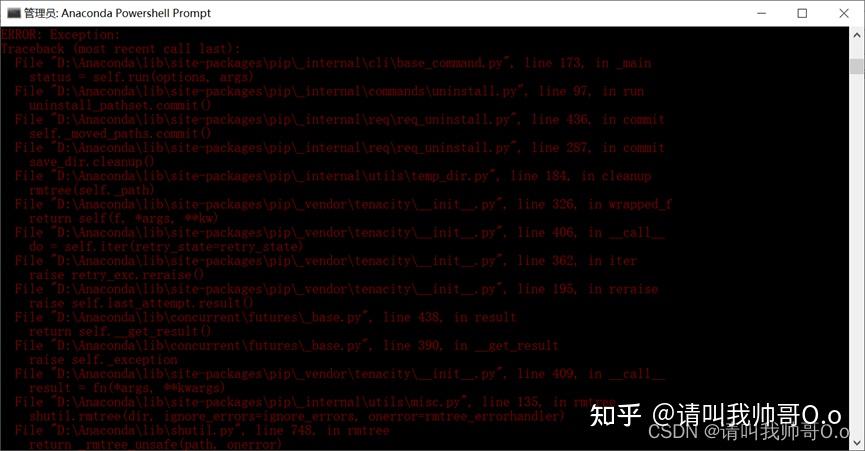This screenshot has width=865, height=451.
Task: Maximize the Anaconda Powershell Prompt window
Action: click(x=802, y=13)
